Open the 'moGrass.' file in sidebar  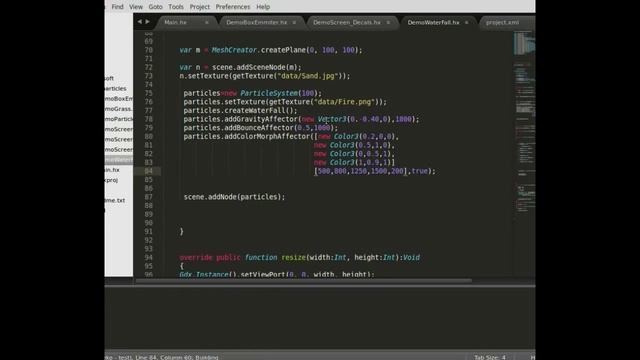[x=119, y=109]
